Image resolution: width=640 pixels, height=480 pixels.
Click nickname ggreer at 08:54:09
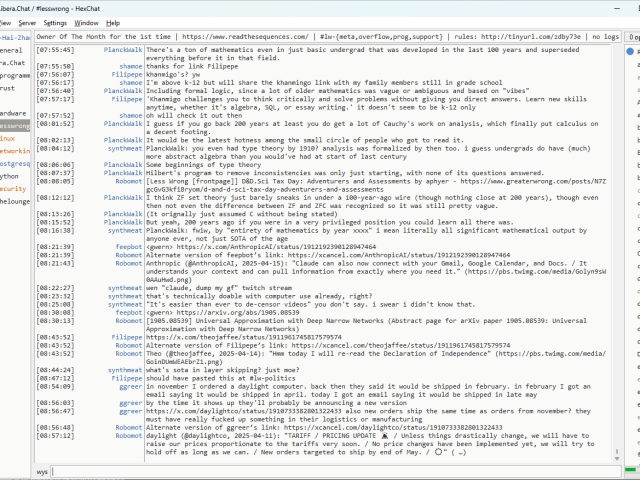tap(131, 387)
